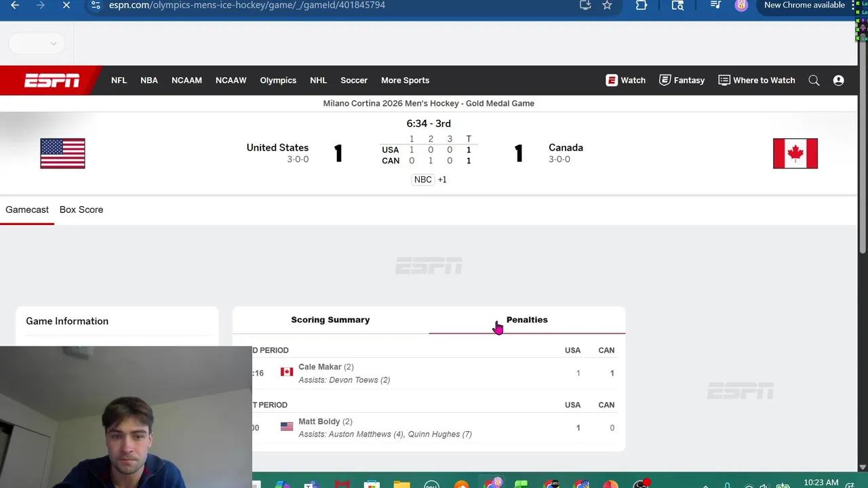Open site info icon beside the URL

pyautogui.click(x=96, y=5)
